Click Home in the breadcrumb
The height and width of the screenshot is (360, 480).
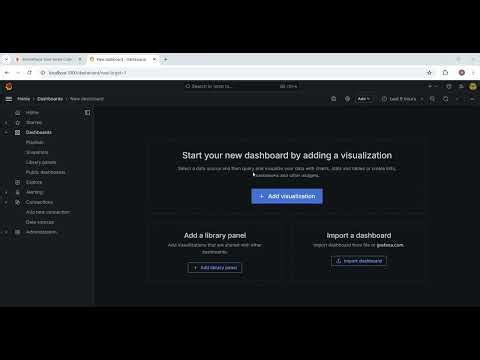coord(24,99)
